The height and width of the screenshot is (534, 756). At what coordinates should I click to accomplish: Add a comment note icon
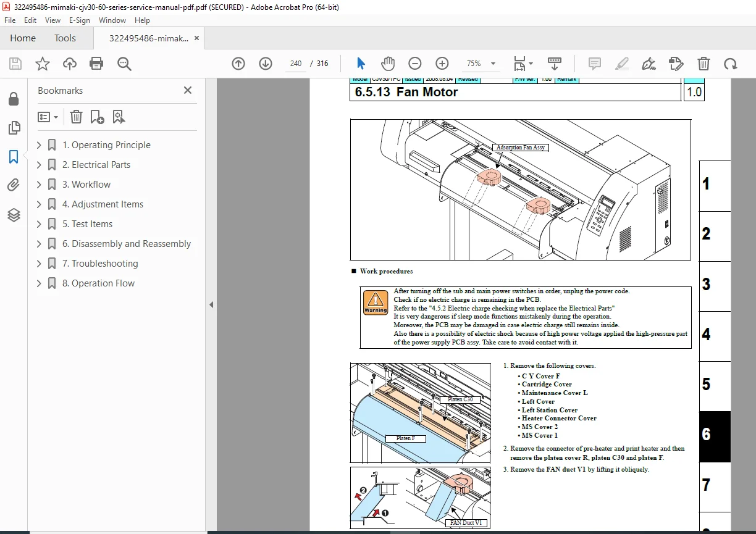click(595, 64)
